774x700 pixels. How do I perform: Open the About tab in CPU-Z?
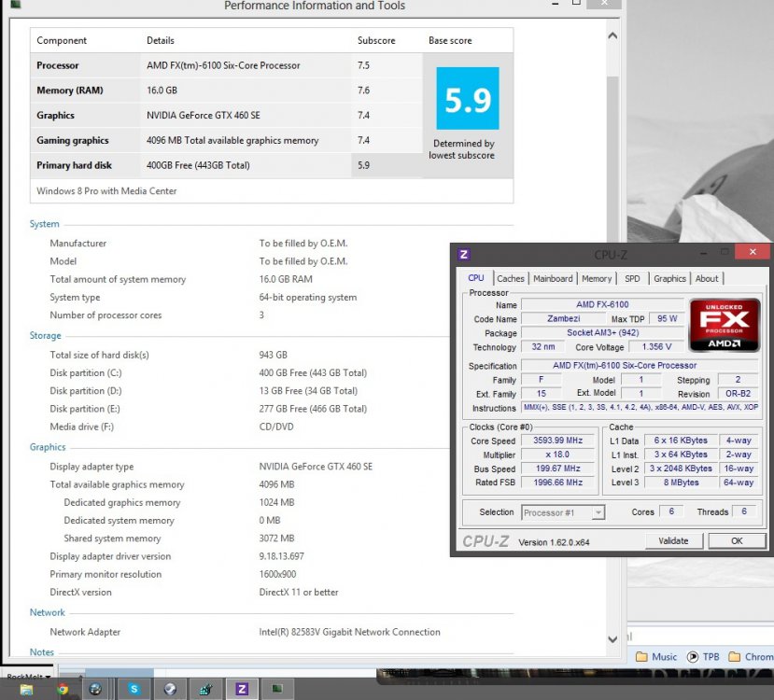coord(707,279)
